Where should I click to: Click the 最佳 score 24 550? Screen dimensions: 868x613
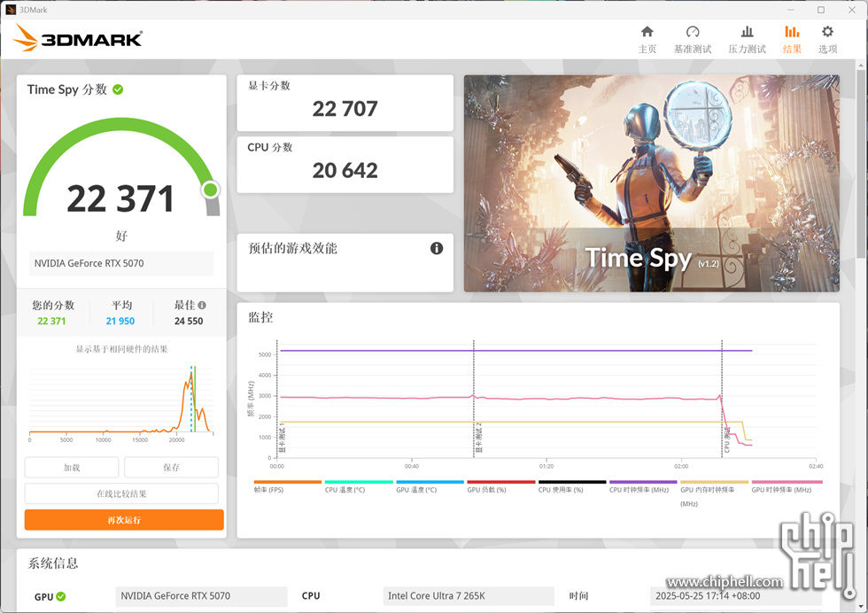pos(189,322)
